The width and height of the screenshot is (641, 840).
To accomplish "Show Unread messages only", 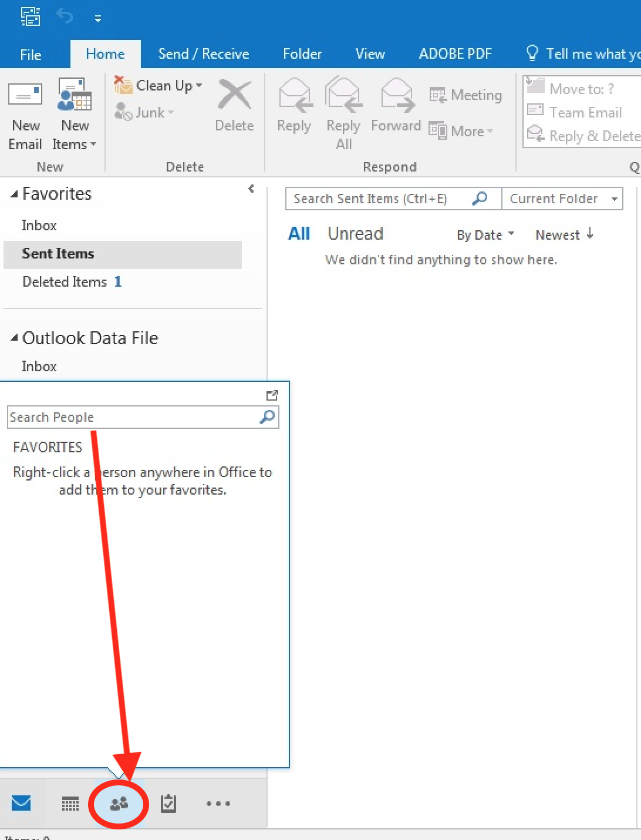I will pyautogui.click(x=355, y=233).
